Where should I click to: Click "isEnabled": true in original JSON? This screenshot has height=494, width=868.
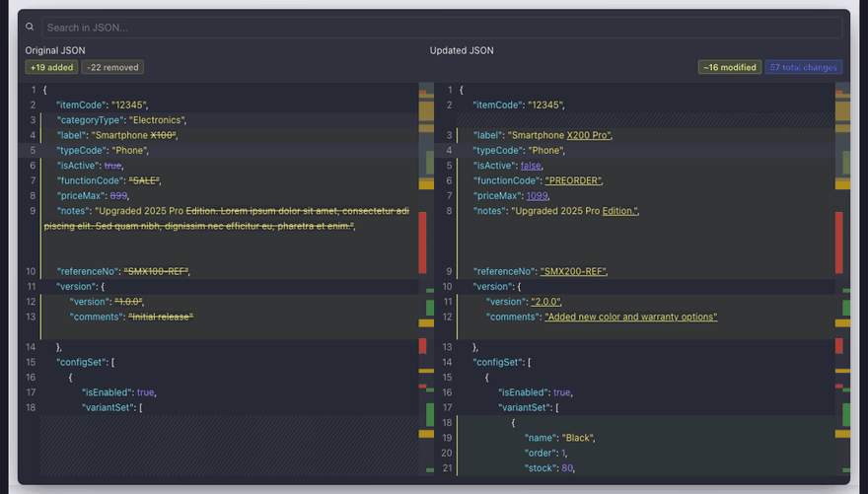point(119,392)
